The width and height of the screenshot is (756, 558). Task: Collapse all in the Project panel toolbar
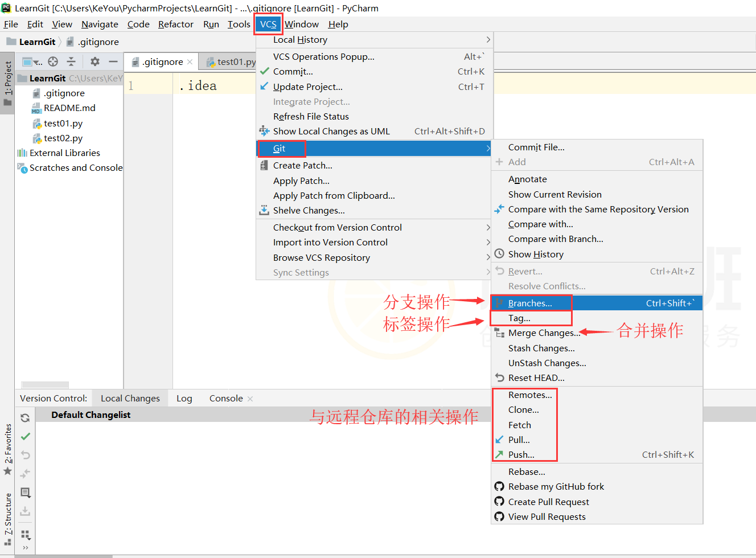coord(71,61)
